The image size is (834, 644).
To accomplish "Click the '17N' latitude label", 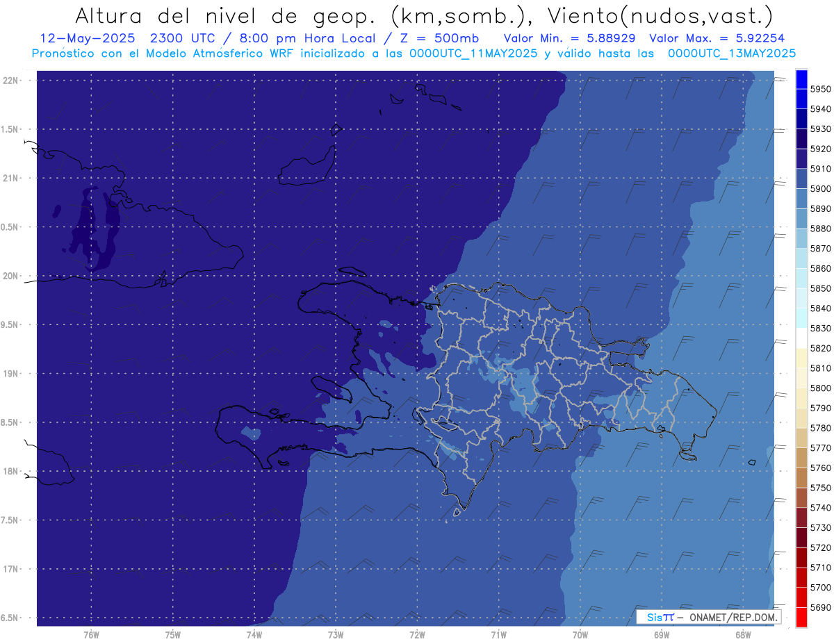I will [x=11, y=569].
